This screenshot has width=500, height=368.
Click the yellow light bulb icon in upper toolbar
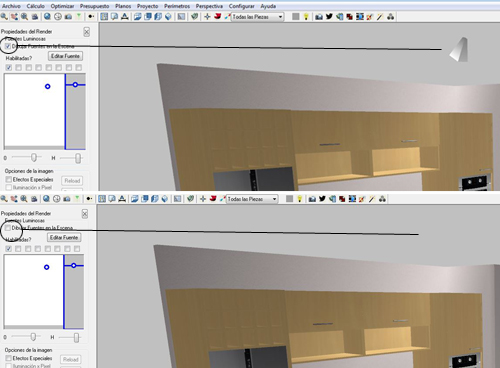click(x=306, y=16)
